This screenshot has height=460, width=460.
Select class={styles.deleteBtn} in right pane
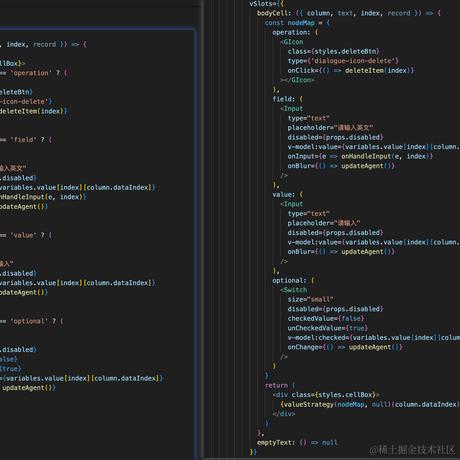(x=333, y=51)
